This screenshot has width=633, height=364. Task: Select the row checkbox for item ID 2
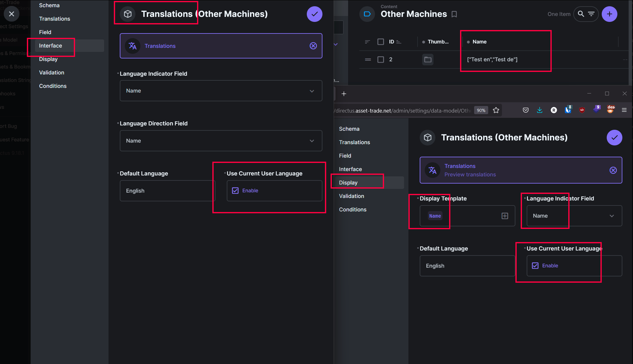(x=381, y=59)
